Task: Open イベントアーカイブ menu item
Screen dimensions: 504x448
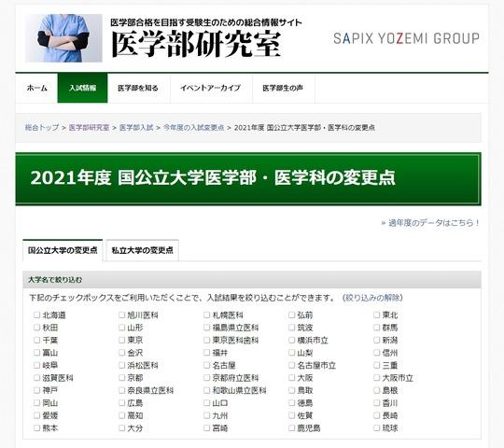Action: 211,88
